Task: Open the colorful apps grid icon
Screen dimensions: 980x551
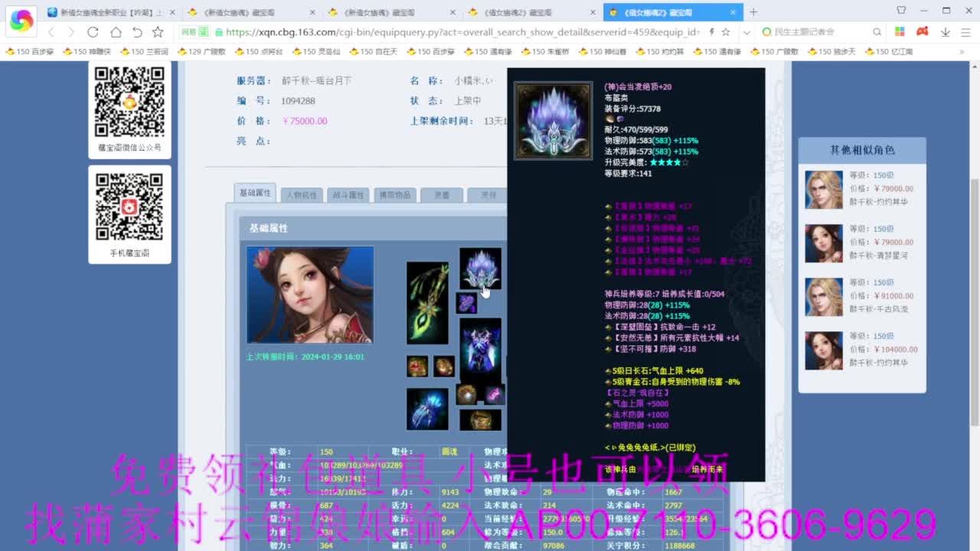Action: click(900, 32)
